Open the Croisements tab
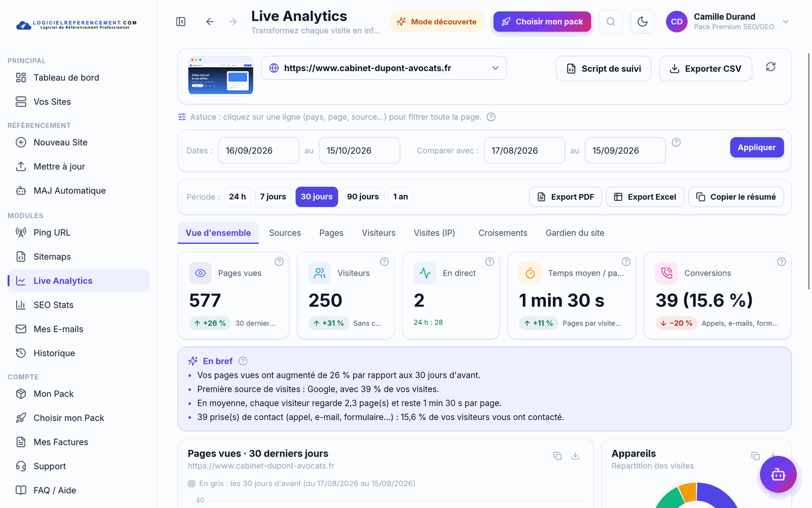812x508 pixels. 503,233
